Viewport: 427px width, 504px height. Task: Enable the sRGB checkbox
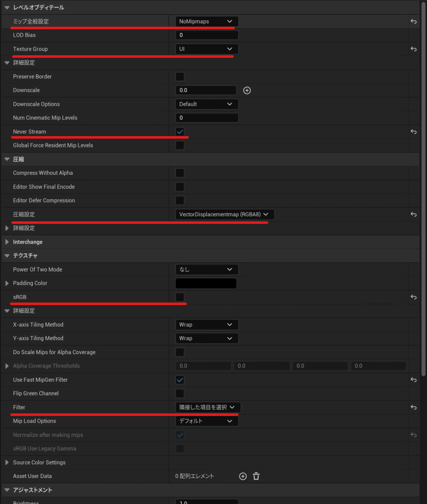tap(180, 297)
